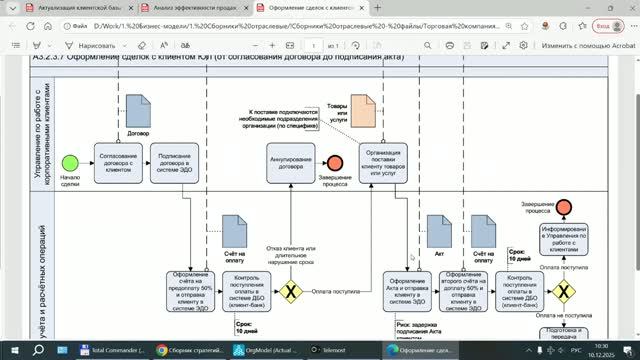640x360 pixels.
Task: Click the translate document icon
Action: (185, 45)
